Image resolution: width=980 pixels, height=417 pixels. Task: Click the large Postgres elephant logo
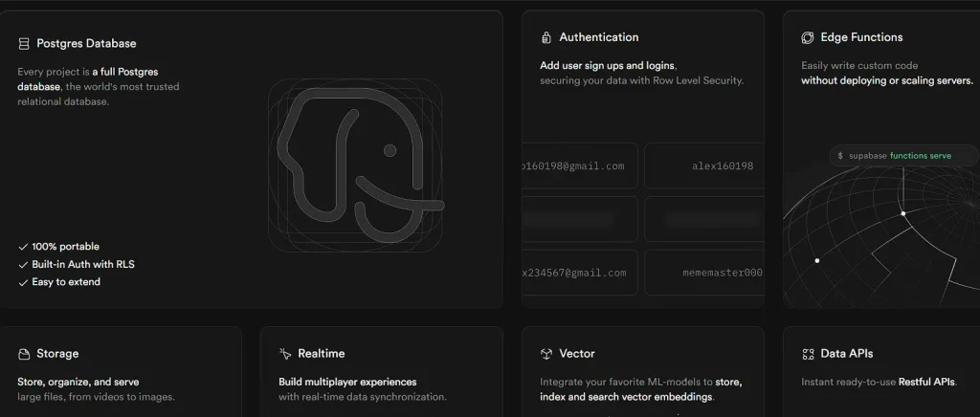pos(356,165)
